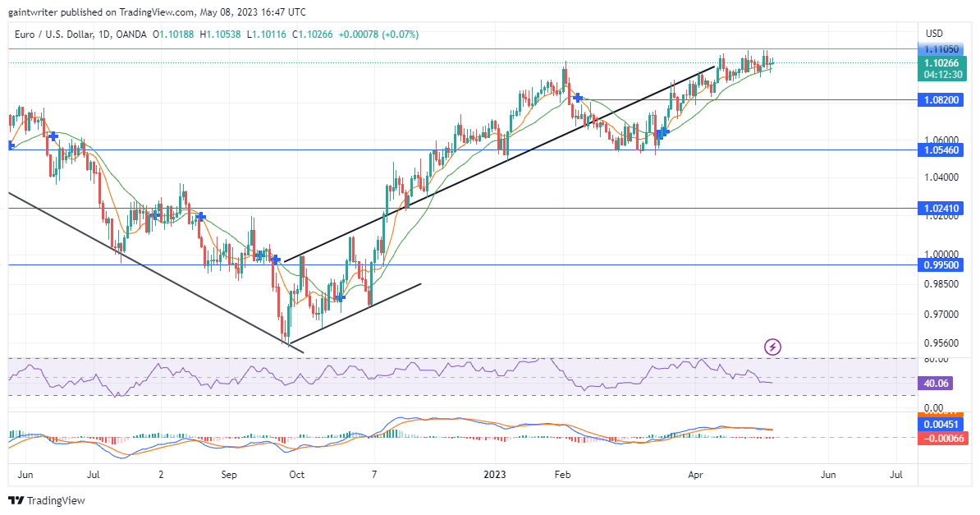The height and width of the screenshot is (515, 980).
Task: Click the countdown timer 04:12:30
Action: click(941, 75)
